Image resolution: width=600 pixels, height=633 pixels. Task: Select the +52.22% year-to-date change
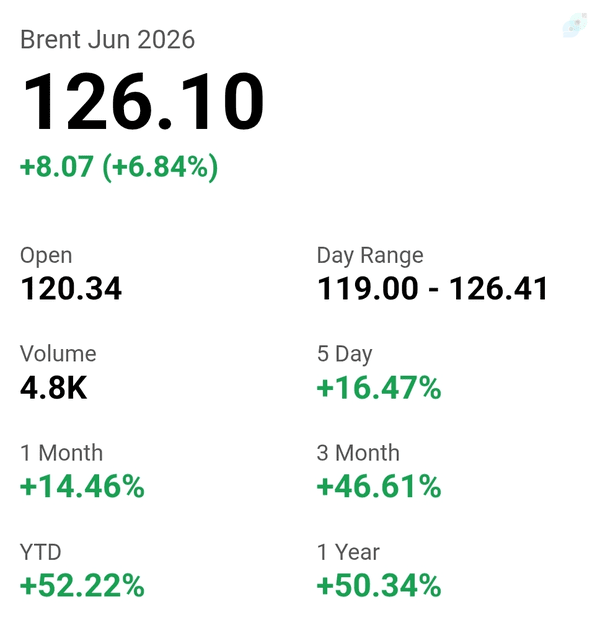click(x=82, y=586)
